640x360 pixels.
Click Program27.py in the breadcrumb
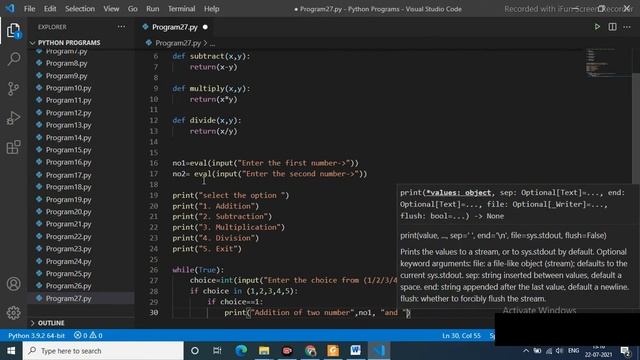[x=178, y=43]
